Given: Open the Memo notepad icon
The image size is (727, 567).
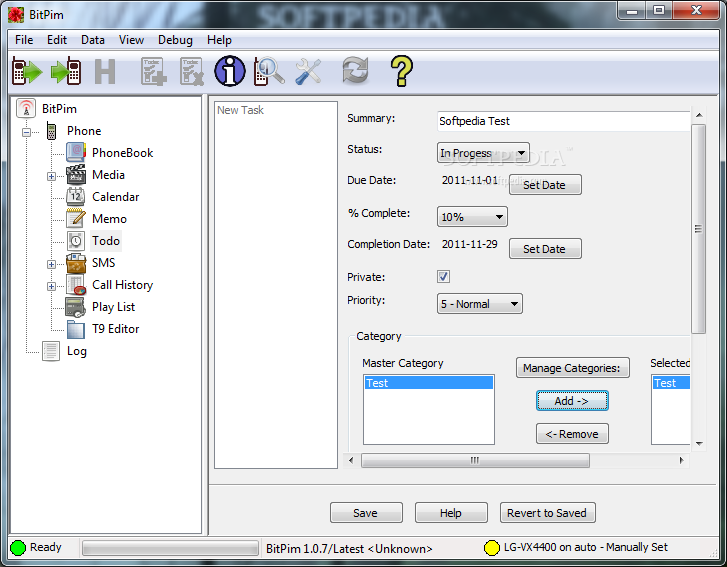Looking at the screenshot, I should coord(76,218).
